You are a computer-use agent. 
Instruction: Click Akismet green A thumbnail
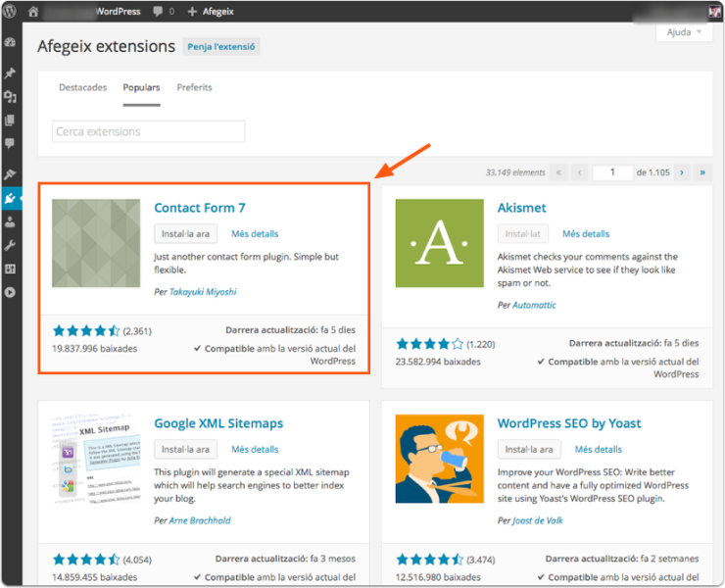coord(440,243)
